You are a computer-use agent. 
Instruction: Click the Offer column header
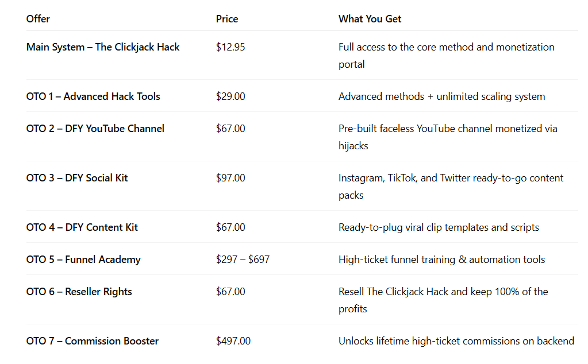click(x=38, y=19)
